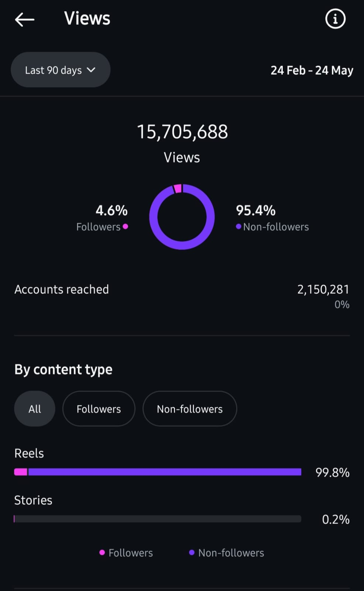Click the Views donut chart
Screen dimensions: 364x591
coord(182,217)
